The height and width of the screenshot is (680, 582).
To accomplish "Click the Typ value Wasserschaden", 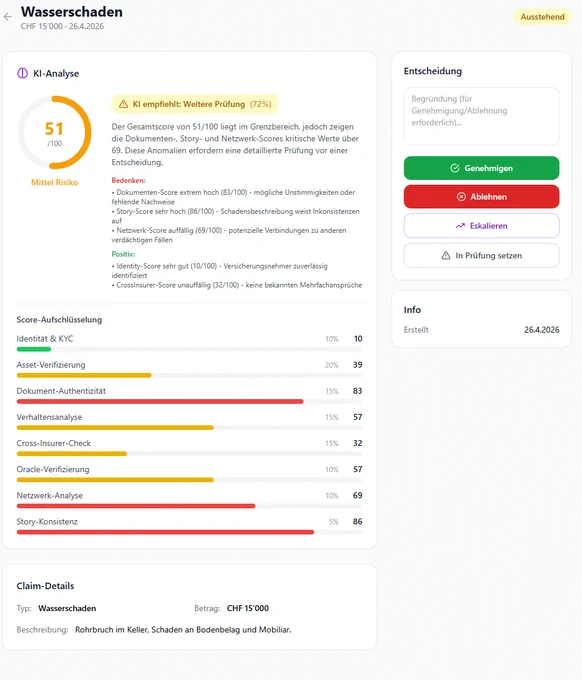I will pyautogui.click(x=67, y=608).
